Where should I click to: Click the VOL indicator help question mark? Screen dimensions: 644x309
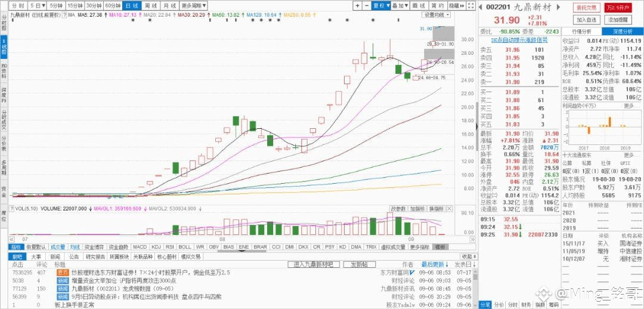[12, 209]
